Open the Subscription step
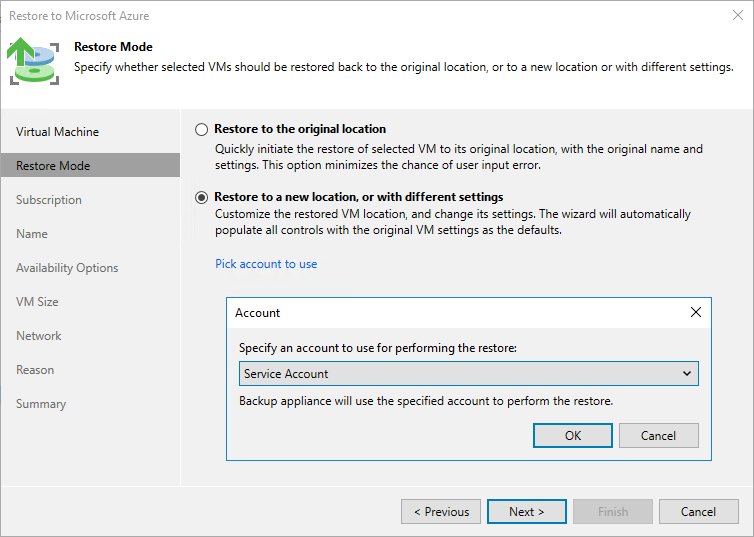 coord(49,200)
